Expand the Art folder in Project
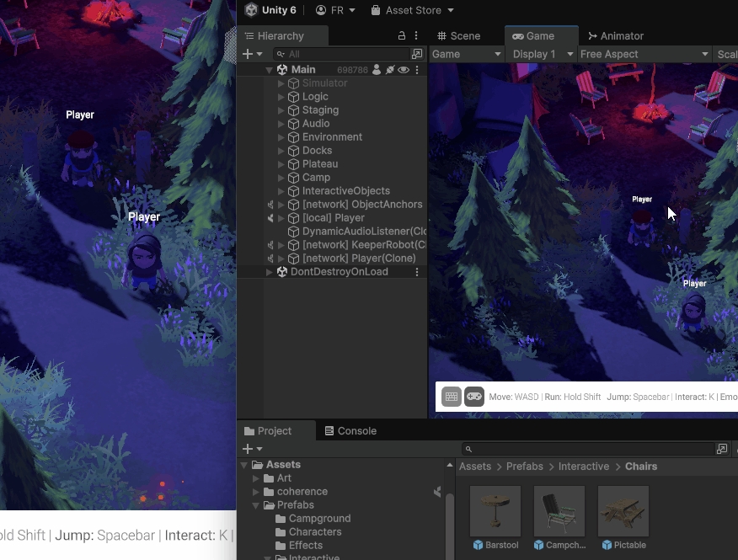738x560 pixels. (x=256, y=478)
